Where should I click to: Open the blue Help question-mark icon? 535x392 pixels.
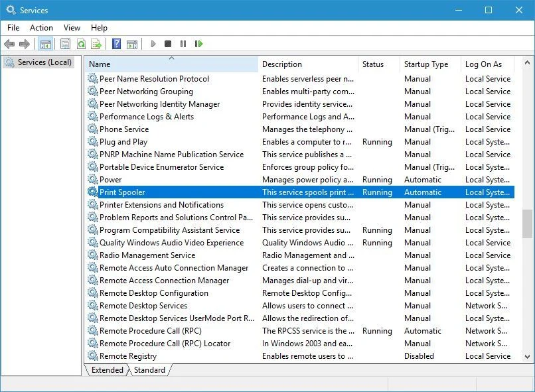pyautogui.click(x=116, y=44)
